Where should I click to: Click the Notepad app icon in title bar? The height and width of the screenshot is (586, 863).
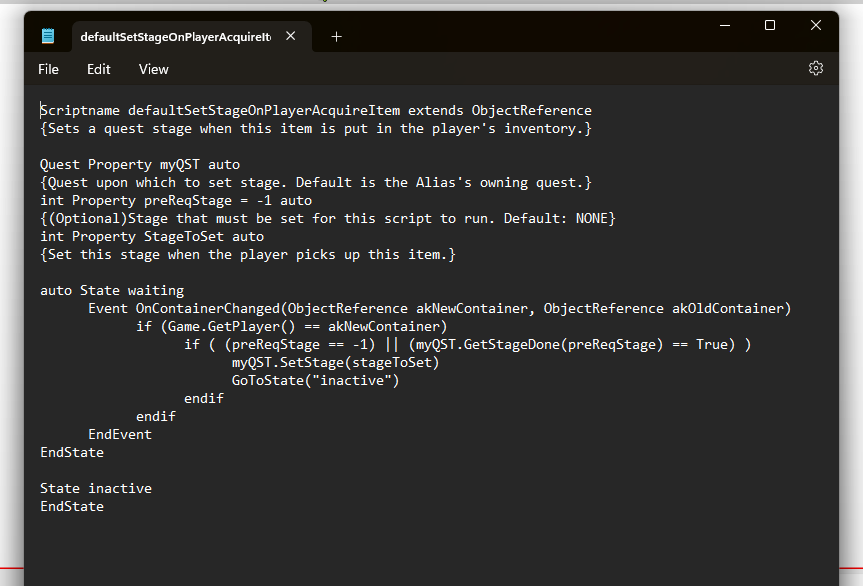tap(48, 36)
